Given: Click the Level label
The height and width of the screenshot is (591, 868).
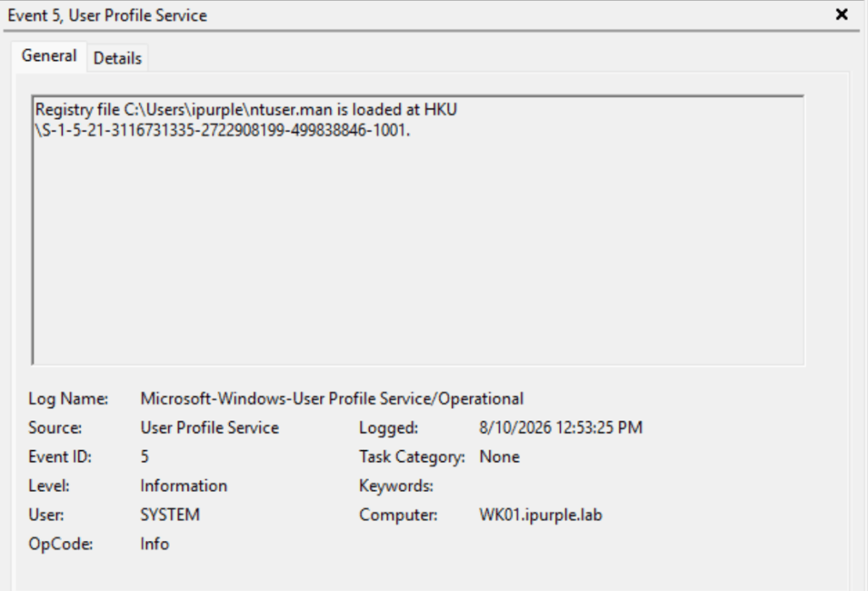Looking at the screenshot, I should pyautogui.click(x=48, y=486).
